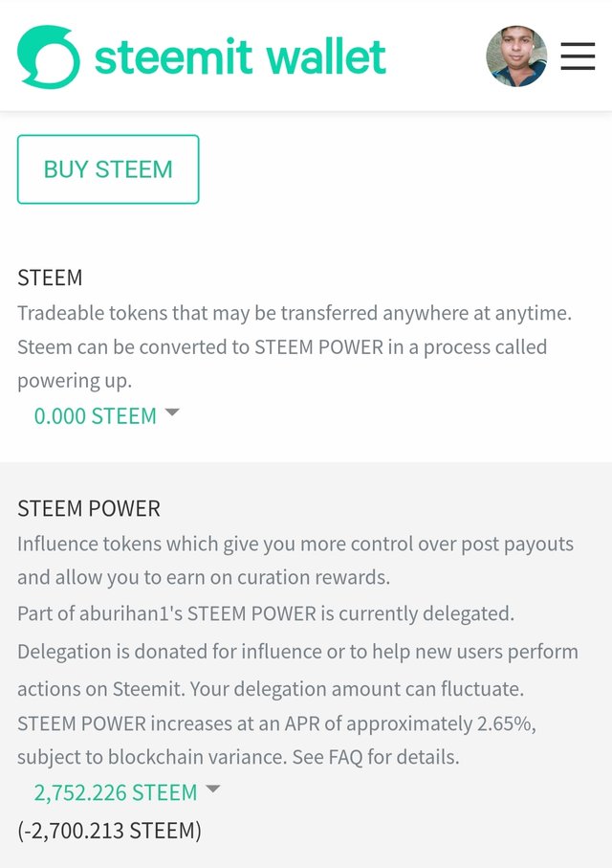Open the hamburger menu icon
Viewport: 612px width, 868px height.
coord(578,56)
